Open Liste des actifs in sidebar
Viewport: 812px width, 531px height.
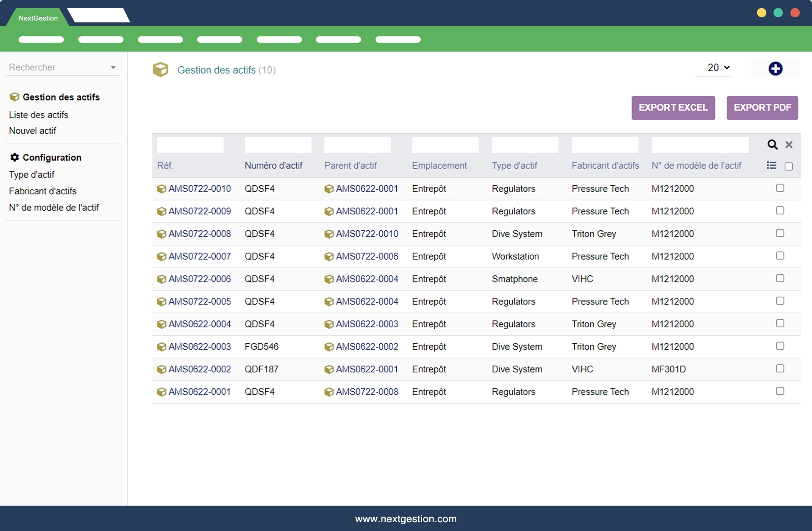pyautogui.click(x=38, y=115)
